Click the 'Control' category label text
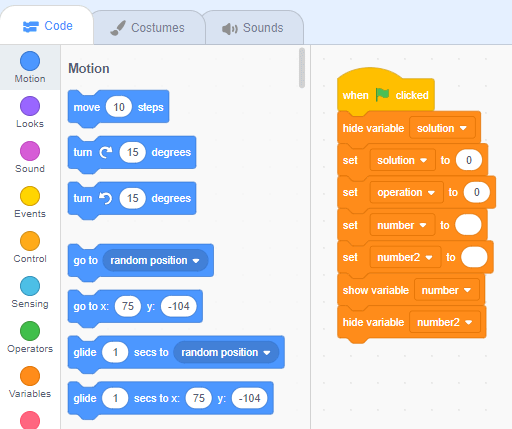This screenshot has height=429, width=512. pos(30,259)
